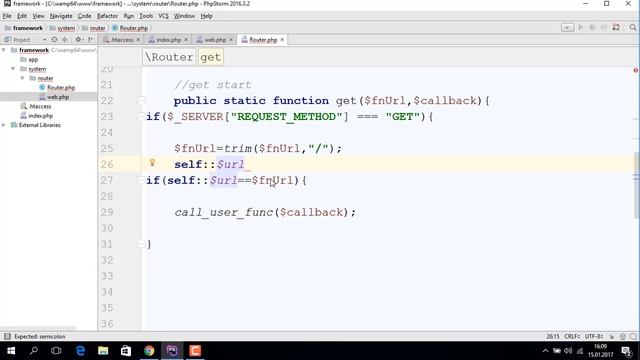
Task: Click the Project Structure icon in the toolbar
Action: pos(616,27)
